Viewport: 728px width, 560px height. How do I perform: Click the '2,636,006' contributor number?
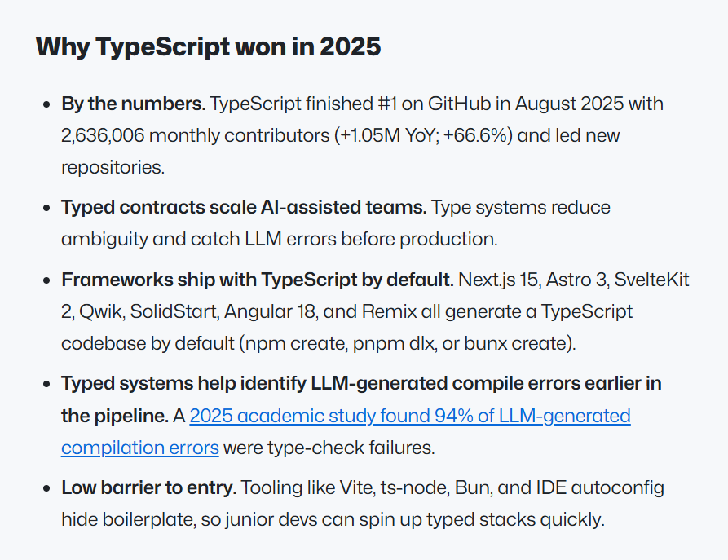(x=103, y=135)
